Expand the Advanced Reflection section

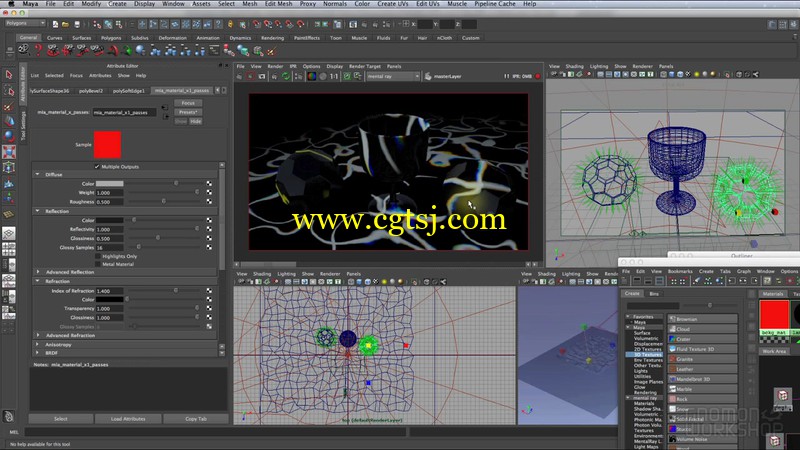tap(37, 272)
